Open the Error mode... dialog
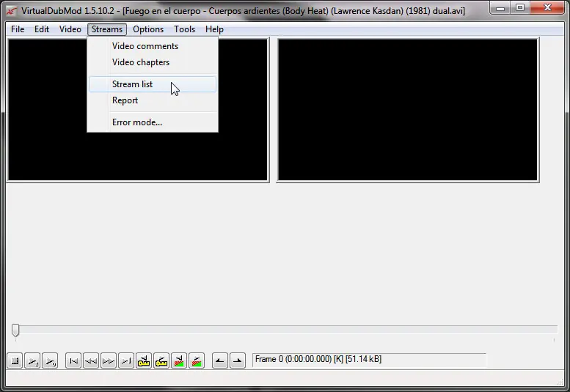 tap(153, 122)
